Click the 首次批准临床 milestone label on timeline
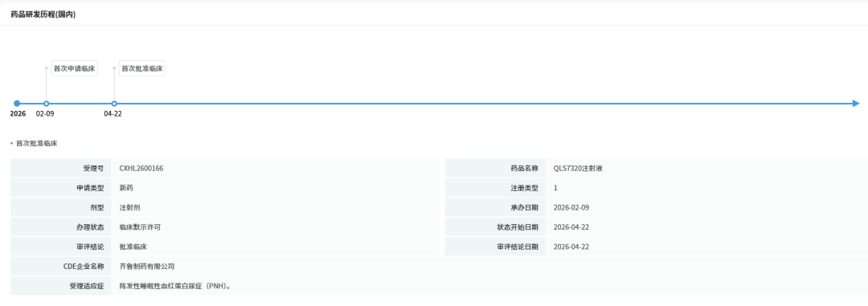868x306 pixels. point(142,68)
